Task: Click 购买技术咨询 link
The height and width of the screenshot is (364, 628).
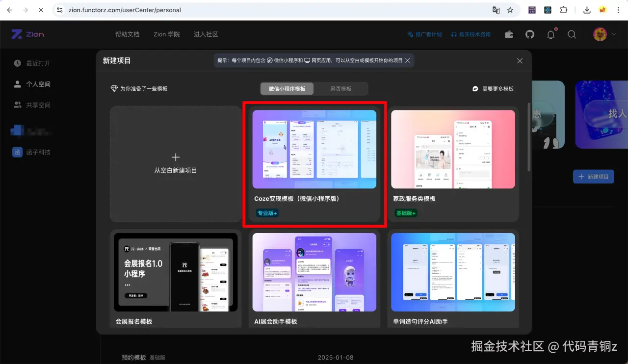Action: tap(471, 34)
